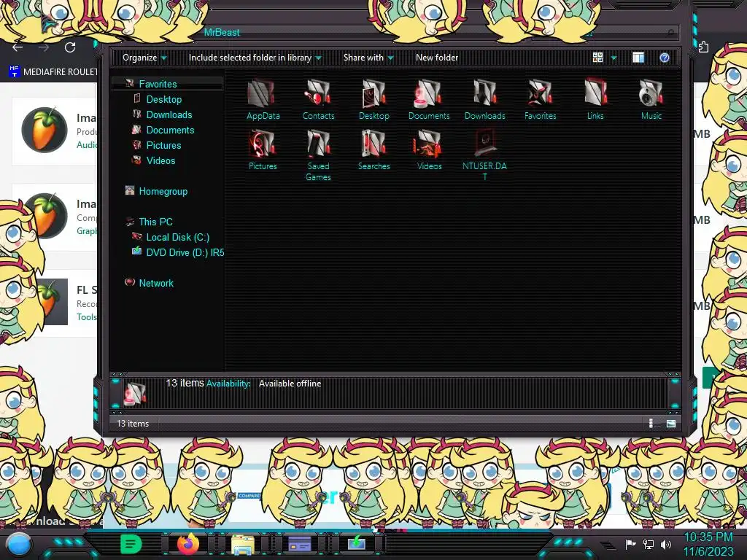747x560 pixels.
Task: Open the volume speaker tray icon
Action: pyautogui.click(x=666, y=544)
